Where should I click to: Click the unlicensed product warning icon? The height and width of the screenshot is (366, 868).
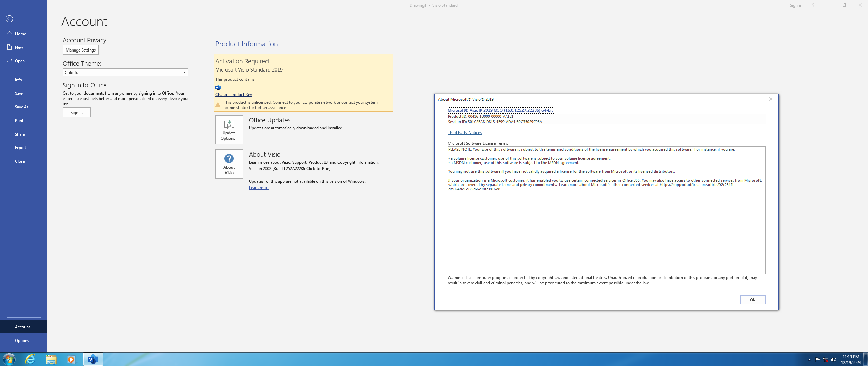(x=218, y=105)
